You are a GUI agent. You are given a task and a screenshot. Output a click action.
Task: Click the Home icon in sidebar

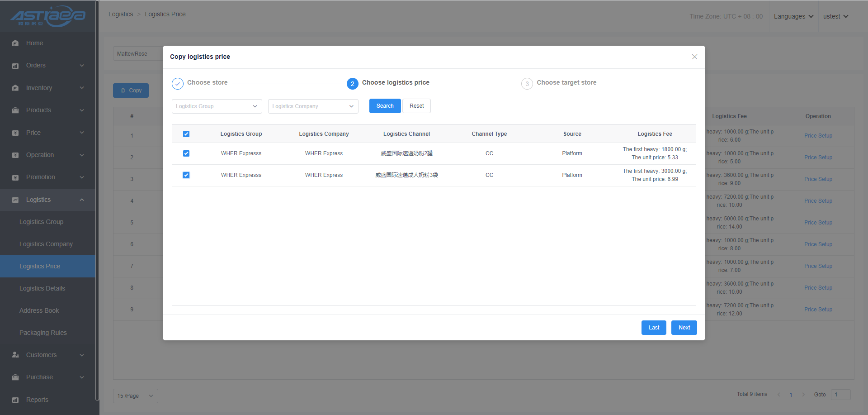pyautogui.click(x=15, y=43)
